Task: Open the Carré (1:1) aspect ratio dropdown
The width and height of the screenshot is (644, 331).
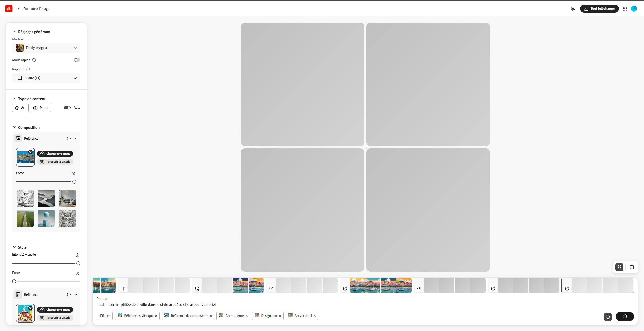Action: 46,78
